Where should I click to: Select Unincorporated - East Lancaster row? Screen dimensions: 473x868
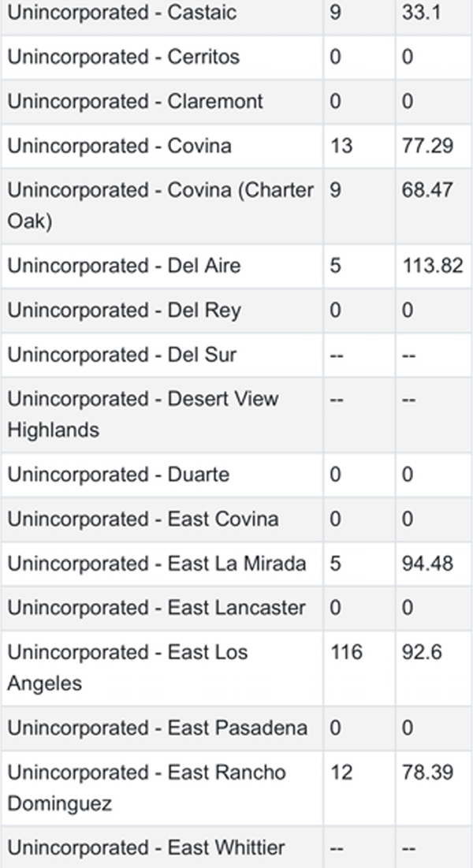(236, 608)
